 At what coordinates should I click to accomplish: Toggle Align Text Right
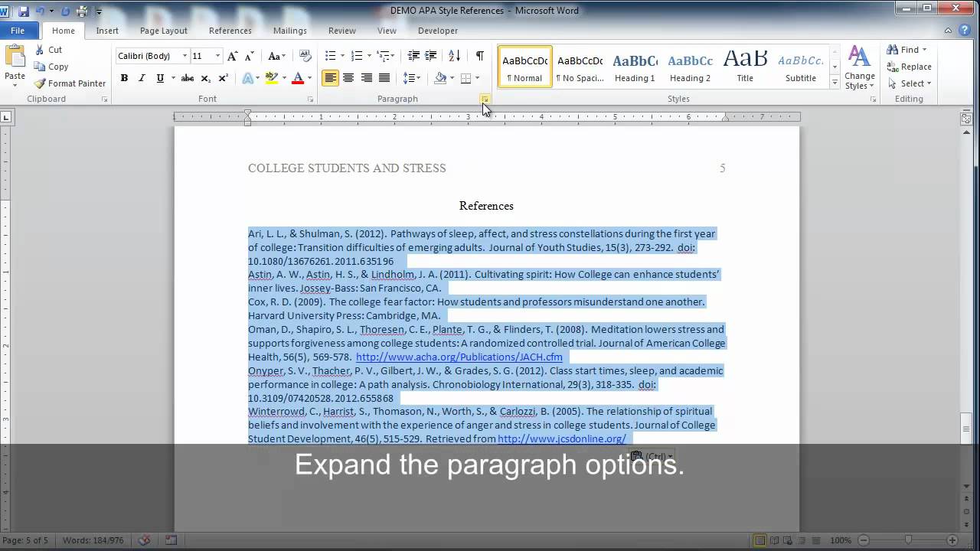pos(367,78)
